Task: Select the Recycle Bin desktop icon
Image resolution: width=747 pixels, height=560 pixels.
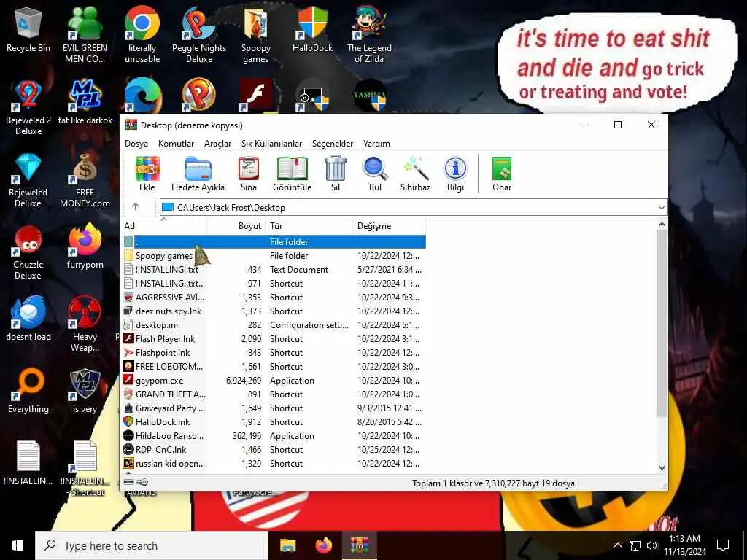Action: [28, 29]
